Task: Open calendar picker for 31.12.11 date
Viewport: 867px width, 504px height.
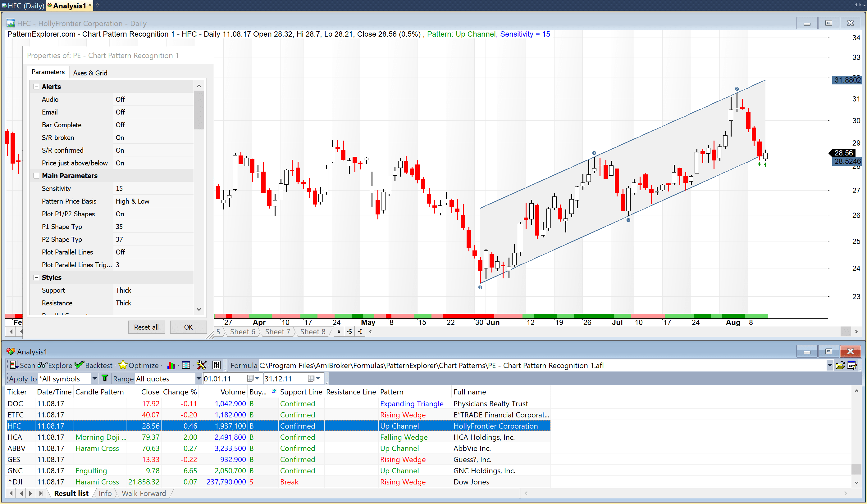Action: pyautogui.click(x=314, y=379)
